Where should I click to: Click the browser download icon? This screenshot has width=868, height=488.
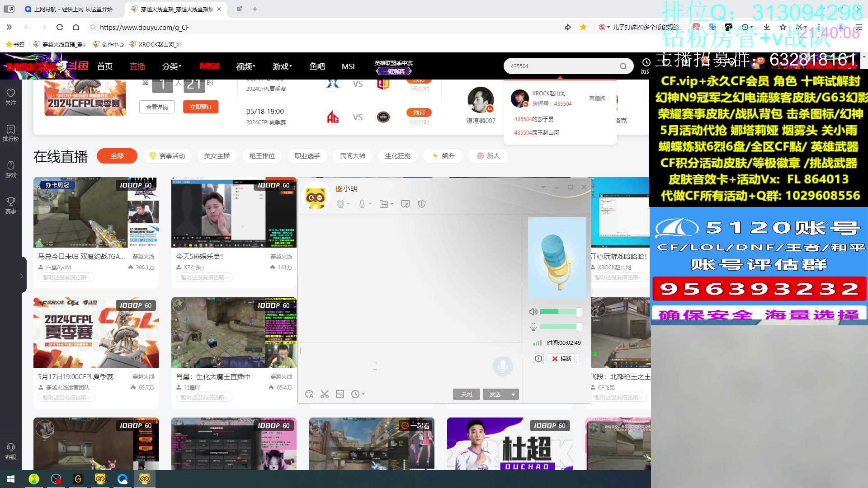[x=767, y=27]
